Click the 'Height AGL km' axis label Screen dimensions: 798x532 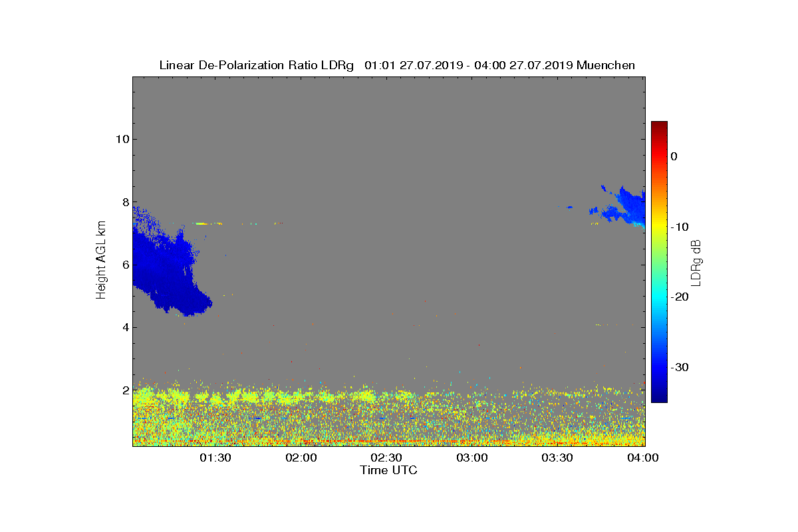[101, 260]
